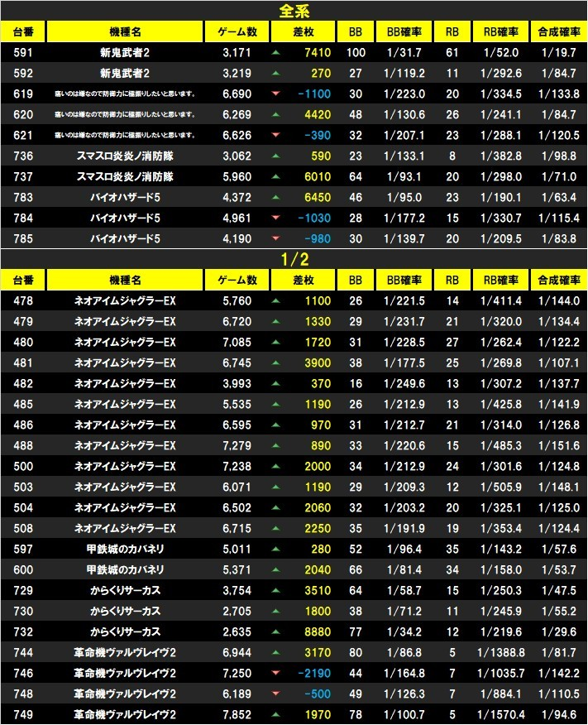Click BB count 66 in row 600
Image resolution: width=588 pixels, height=725 pixels.
tap(356, 569)
